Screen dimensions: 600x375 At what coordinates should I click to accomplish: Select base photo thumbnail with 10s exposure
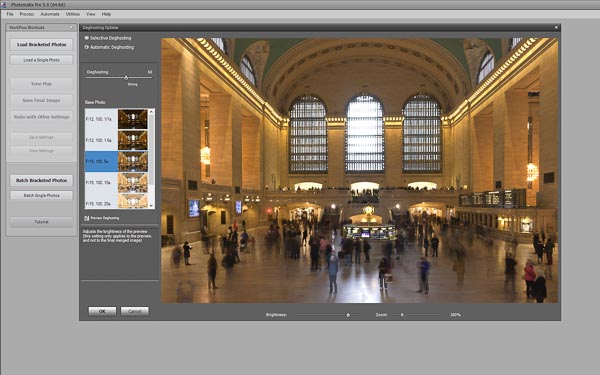[x=132, y=182]
